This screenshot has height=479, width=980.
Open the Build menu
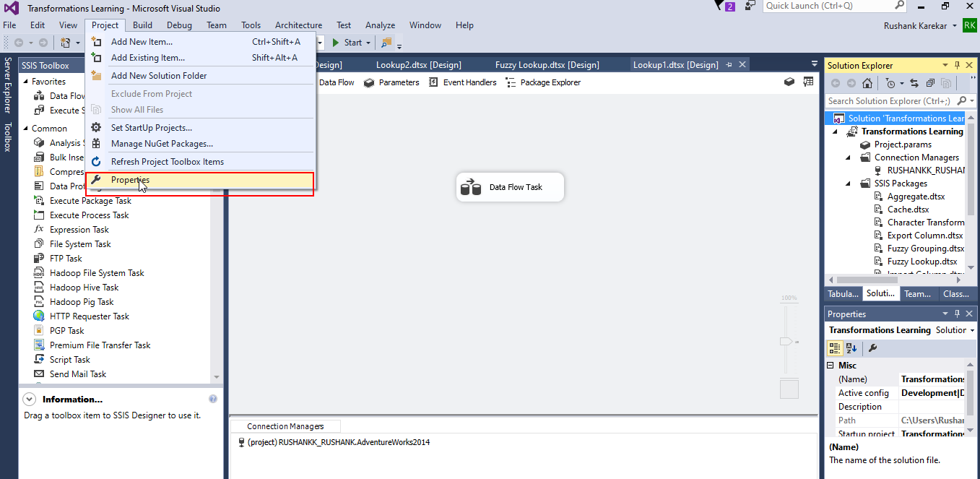pyautogui.click(x=142, y=25)
